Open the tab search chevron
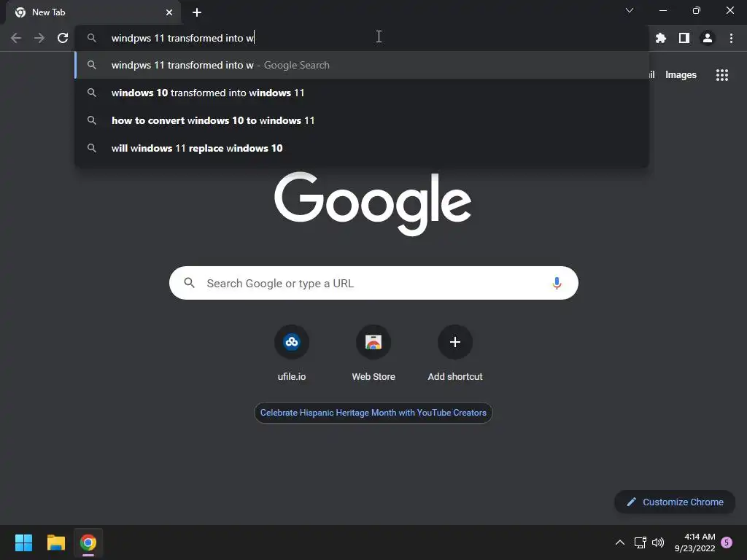Image resolution: width=747 pixels, height=560 pixels. click(x=630, y=10)
